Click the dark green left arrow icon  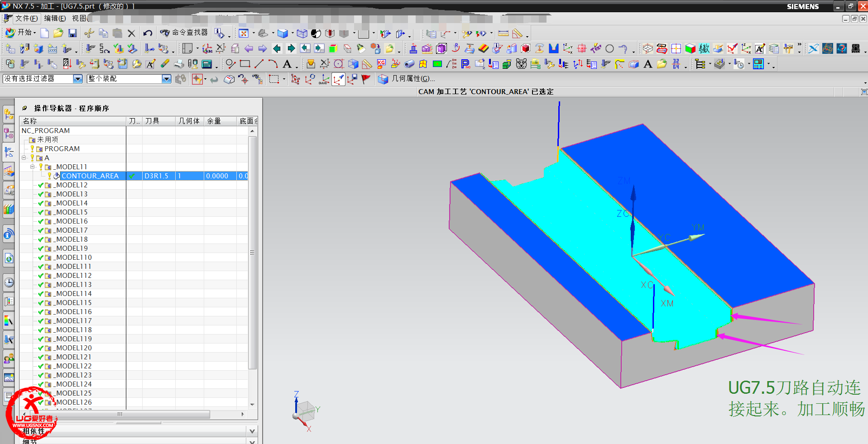click(277, 48)
